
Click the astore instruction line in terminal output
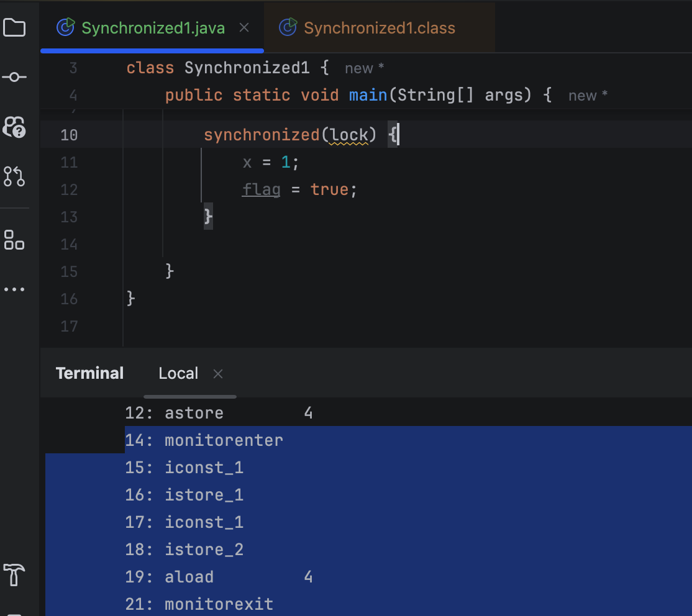click(x=193, y=412)
